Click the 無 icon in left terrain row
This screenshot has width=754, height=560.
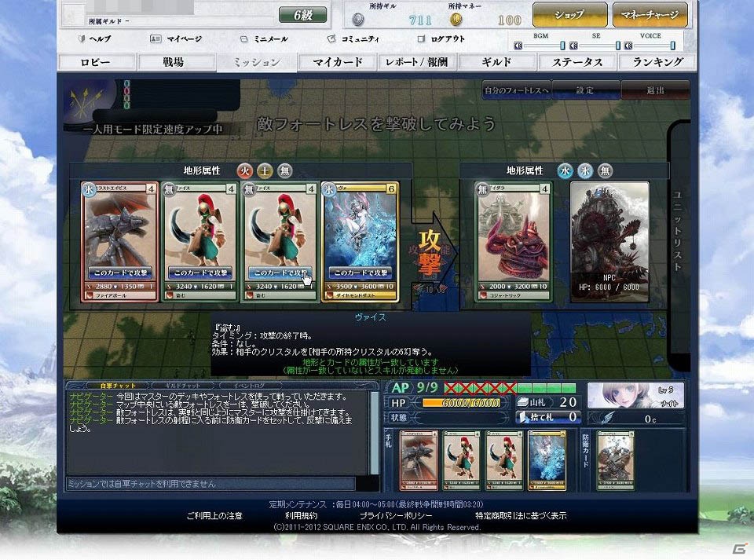point(285,170)
